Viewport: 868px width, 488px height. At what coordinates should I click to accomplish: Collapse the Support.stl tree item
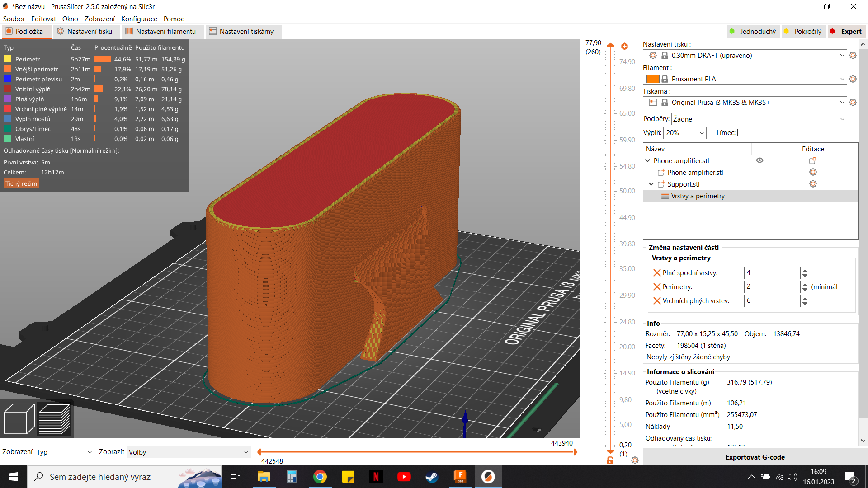coord(651,184)
